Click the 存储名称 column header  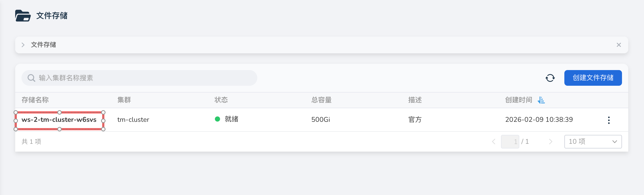(x=35, y=100)
